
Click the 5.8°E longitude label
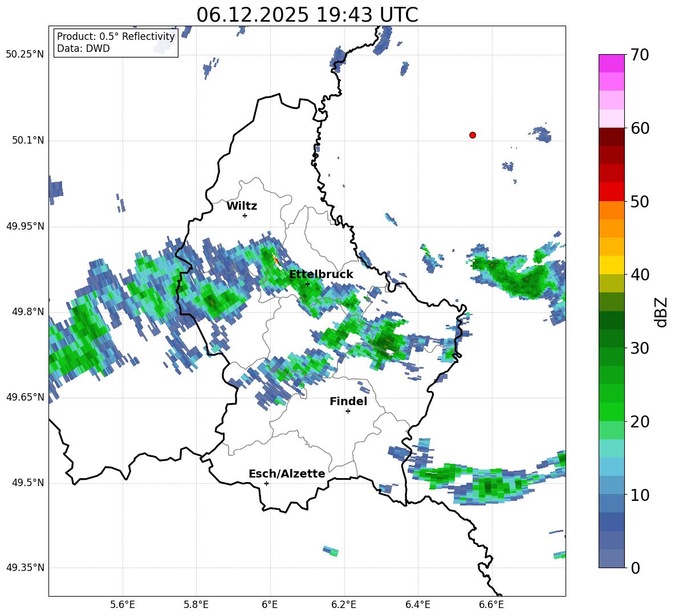tap(196, 605)
